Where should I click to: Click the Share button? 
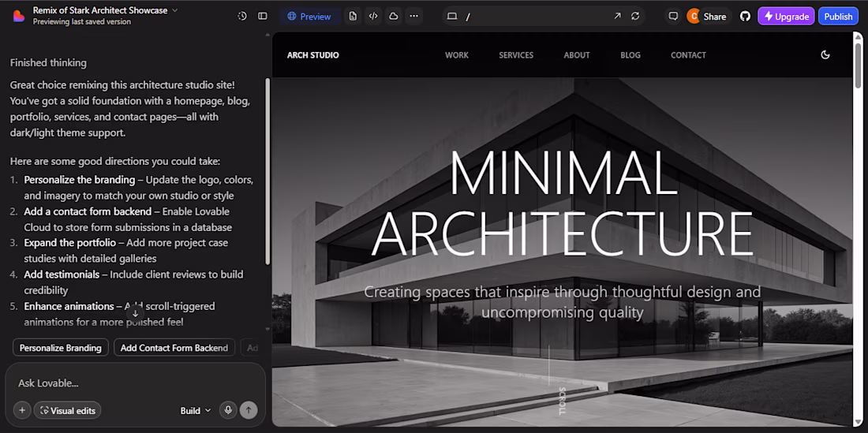[715, 17]
